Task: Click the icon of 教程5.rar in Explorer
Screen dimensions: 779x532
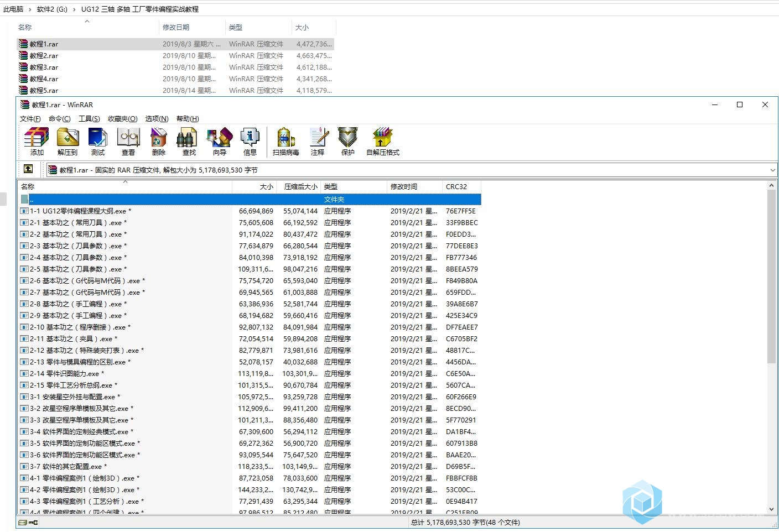Action: click(x=23, y=90)
